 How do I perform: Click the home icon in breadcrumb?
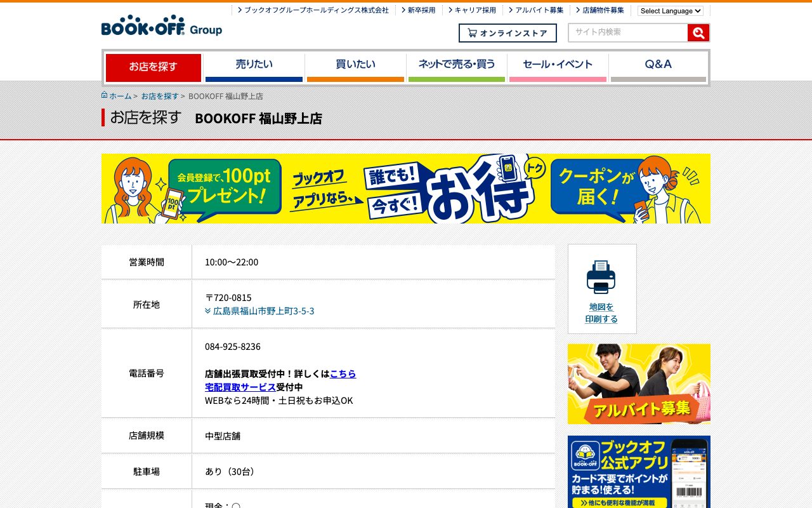(105, 95)
